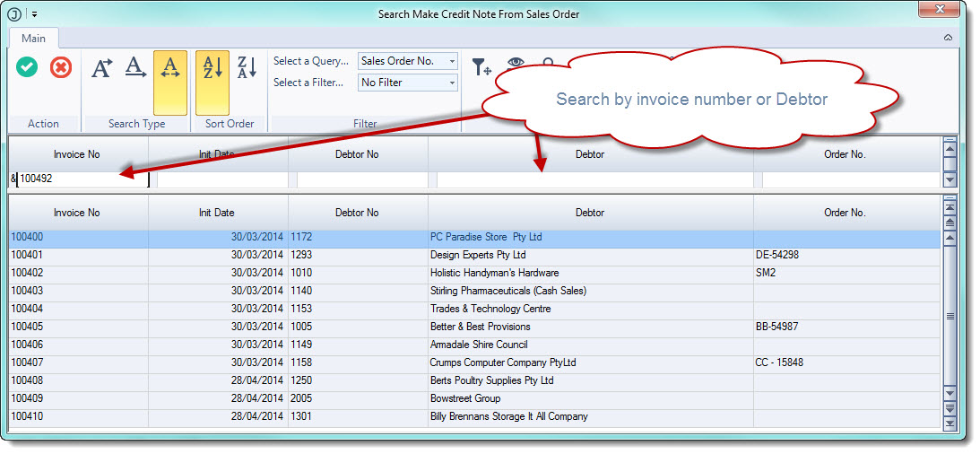The width and height of the screenshot is (980, 454).
Task: Select invoice 100402 cell
Action: (x=78, y=274)
